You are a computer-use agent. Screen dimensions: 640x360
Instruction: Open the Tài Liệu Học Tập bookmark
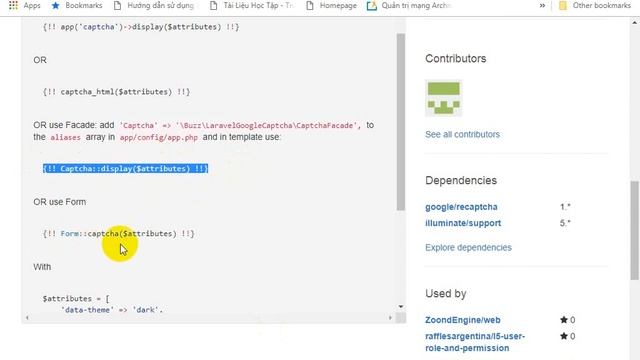pyautogui.click(x=251, y=5)
